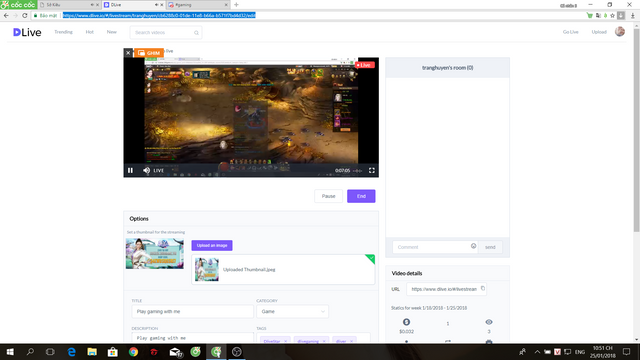Open the browser download arrow icon
Image resolution: width=640 pixels, height=360 pixels.
point(633,16)
